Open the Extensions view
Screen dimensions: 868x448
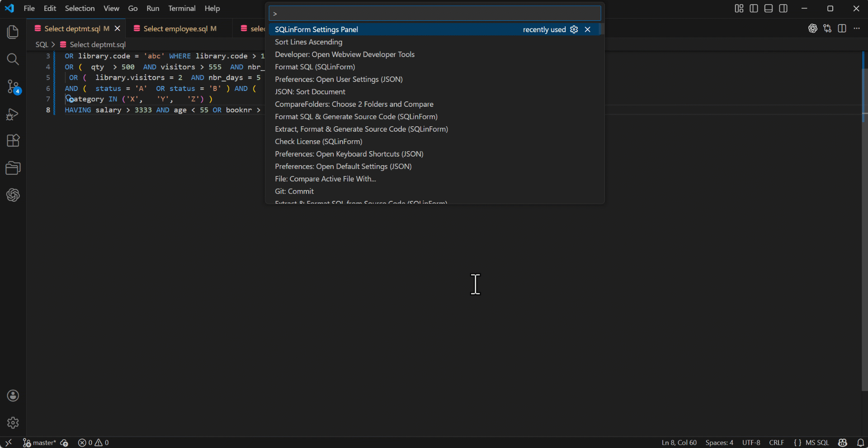[x=13, y=141]
